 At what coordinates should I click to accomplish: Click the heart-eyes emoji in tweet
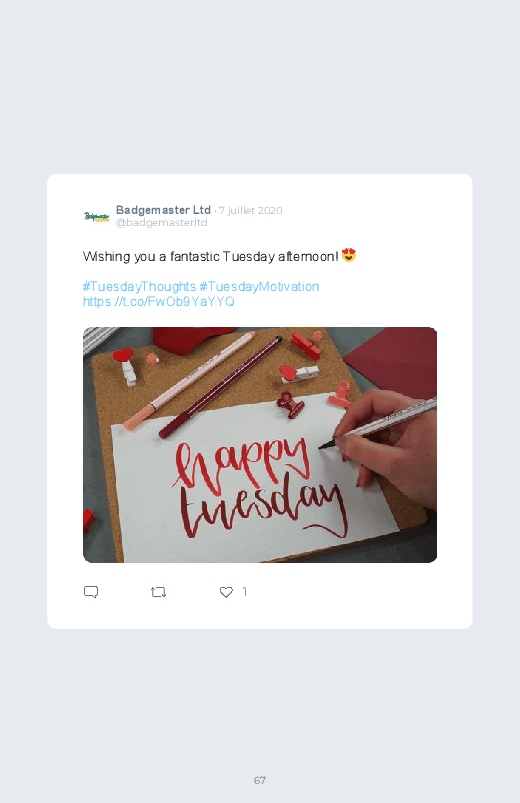[349, 255]
